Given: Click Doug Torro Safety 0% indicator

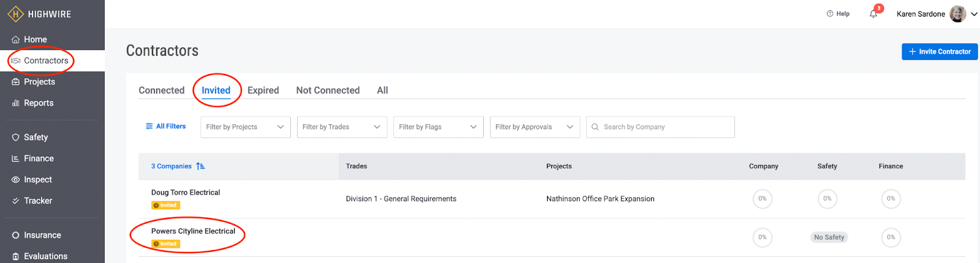Looking at the screenshot, I should click(827, 198).
